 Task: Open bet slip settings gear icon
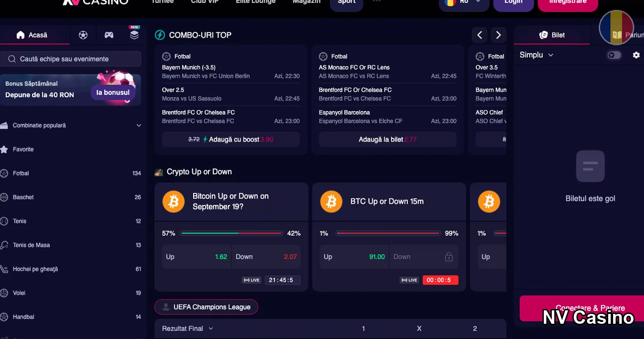coord(636,55)
